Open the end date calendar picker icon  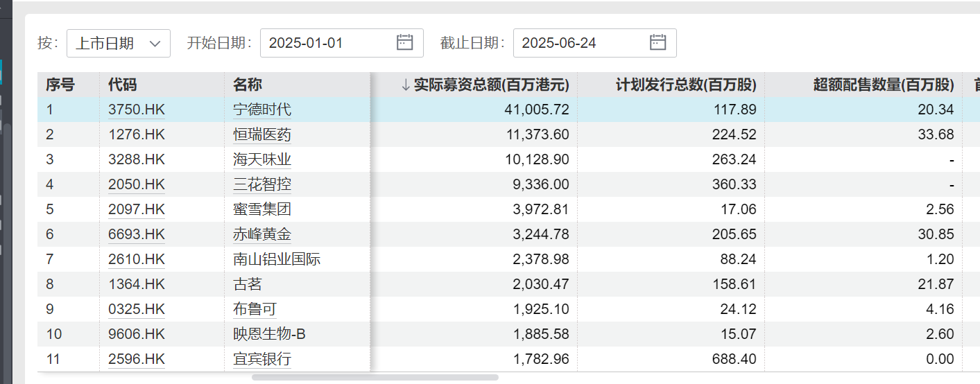tap(657, 43)
